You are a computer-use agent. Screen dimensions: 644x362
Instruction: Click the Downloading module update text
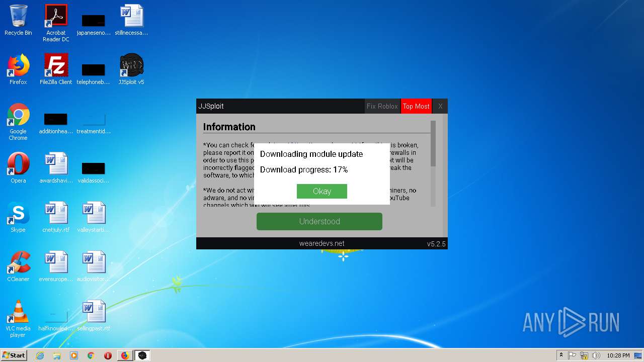pos(311,154)
